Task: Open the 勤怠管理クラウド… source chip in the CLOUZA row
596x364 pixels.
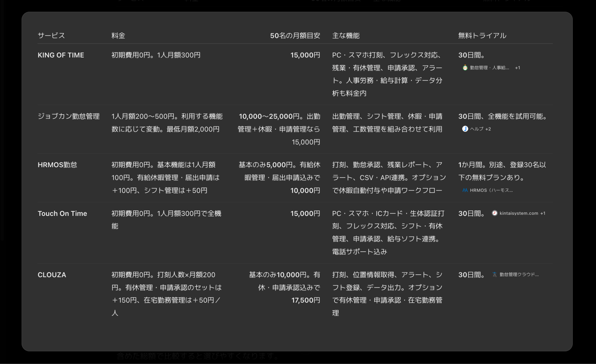Action: [515, 274]
